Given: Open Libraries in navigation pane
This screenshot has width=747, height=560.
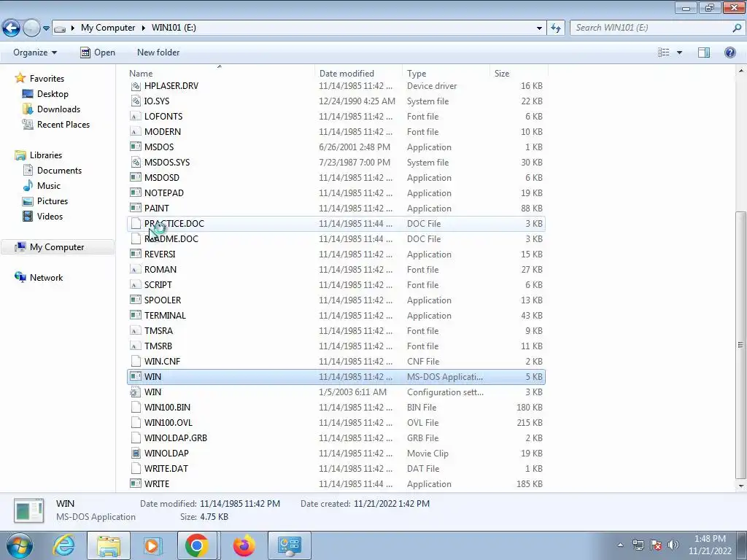Looking at the screenshot, I should [x=46, y=155].
